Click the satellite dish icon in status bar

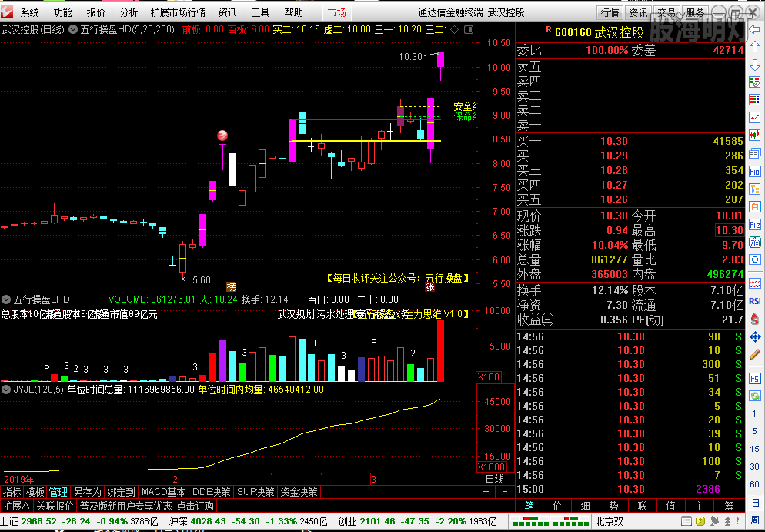coord(715,521)
